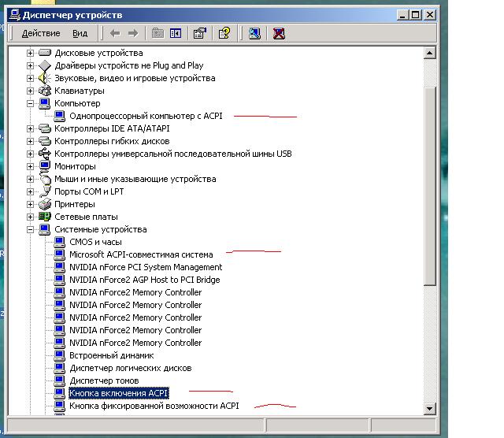Expand the Дисковые устройства node
The width and height of the screenshot is (504, 438).
[30, 53]
